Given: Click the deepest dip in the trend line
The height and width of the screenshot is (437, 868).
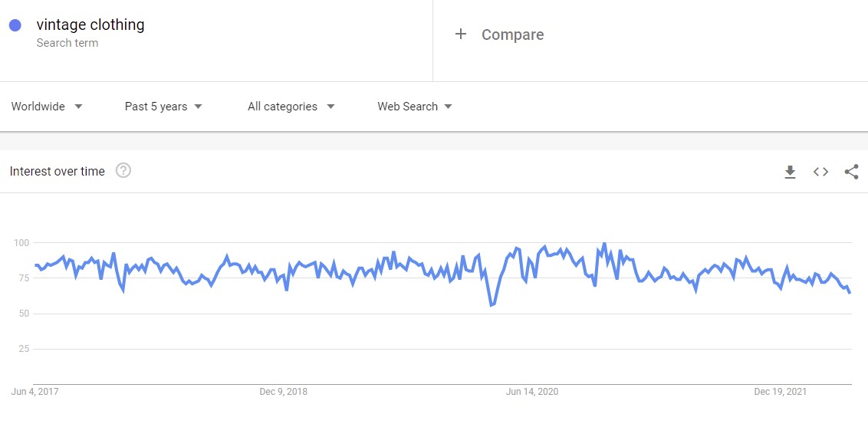Looking at the screenshot, I should coord(491,304).
